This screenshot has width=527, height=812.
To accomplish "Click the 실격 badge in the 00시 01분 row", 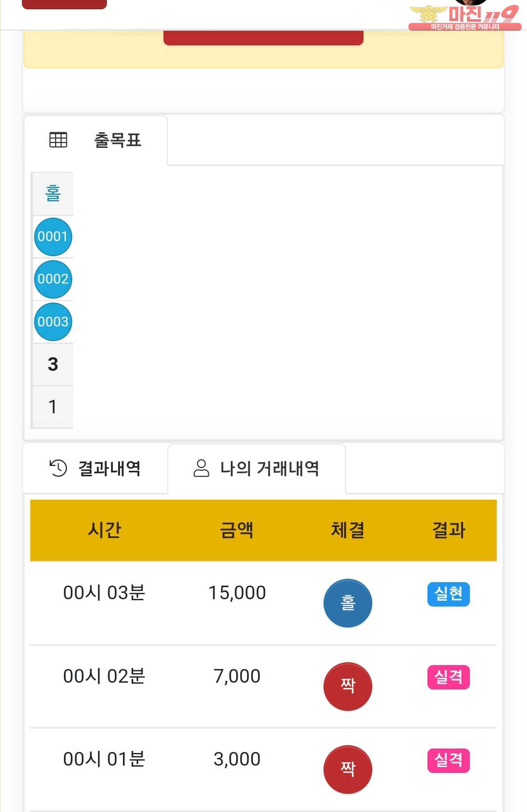I will (448, 760).
